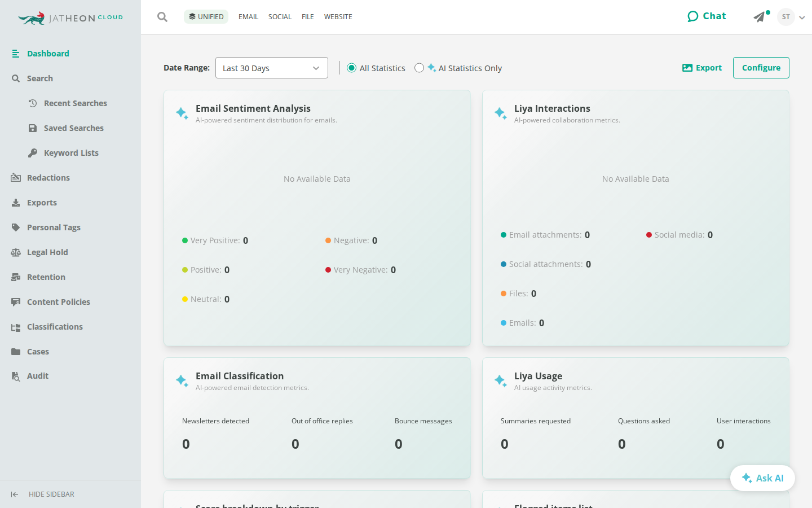
Task: Open the Dashboard sidebar icon
Action: 16,54
